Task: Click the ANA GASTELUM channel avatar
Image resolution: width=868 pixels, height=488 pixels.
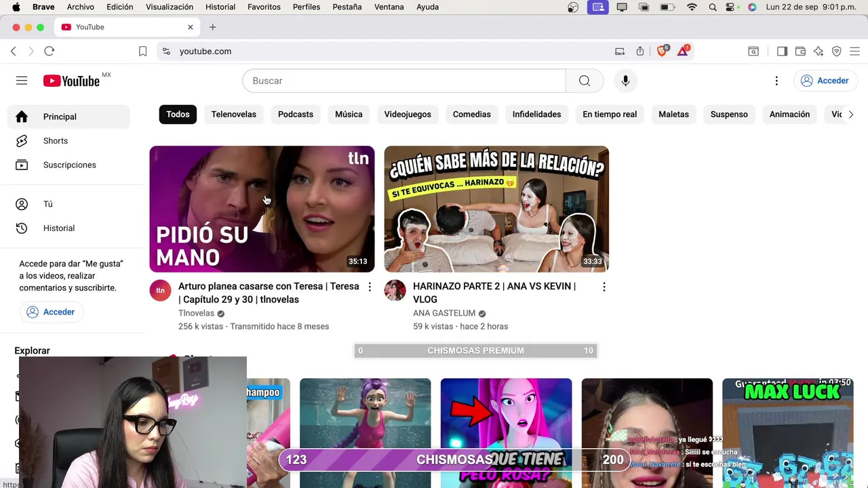Action: [x=395, y=290]
